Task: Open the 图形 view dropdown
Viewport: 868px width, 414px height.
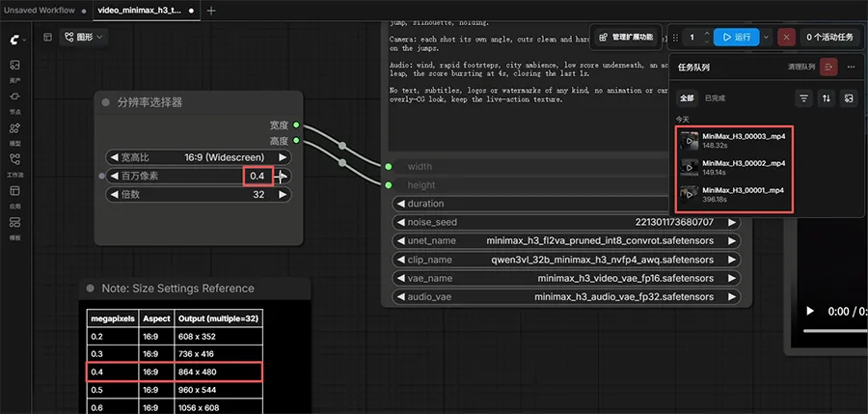Action: [84, 37]
